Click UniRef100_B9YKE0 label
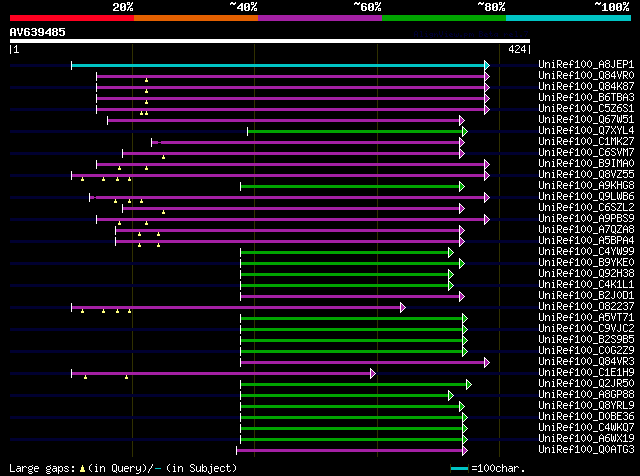This screenshot has height=476, width=640. [586, 262]
